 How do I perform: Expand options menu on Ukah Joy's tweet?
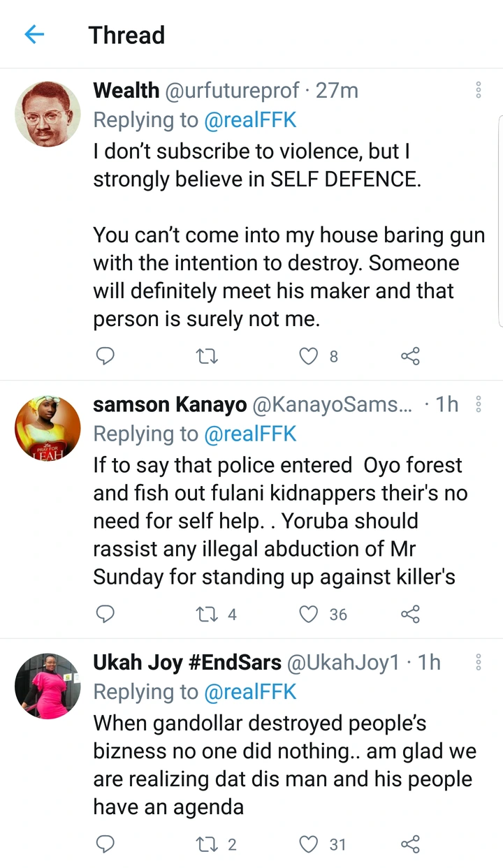(x=479, y=662)
